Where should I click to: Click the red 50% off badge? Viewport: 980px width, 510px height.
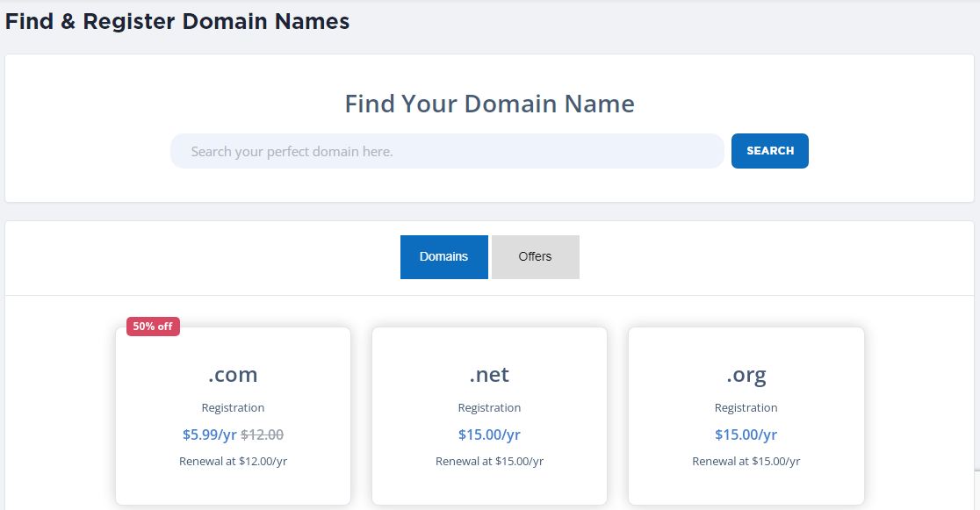[x=153, y=327]
